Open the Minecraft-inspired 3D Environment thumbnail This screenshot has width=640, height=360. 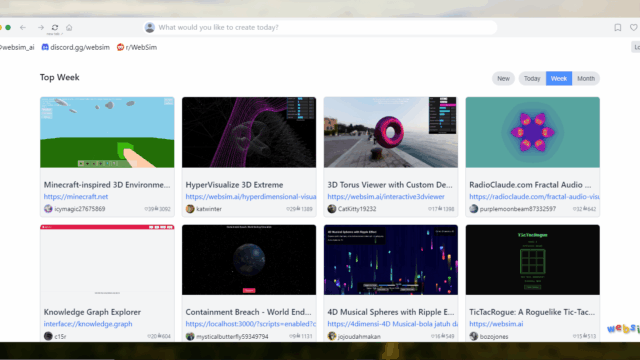tap(107, 132)
